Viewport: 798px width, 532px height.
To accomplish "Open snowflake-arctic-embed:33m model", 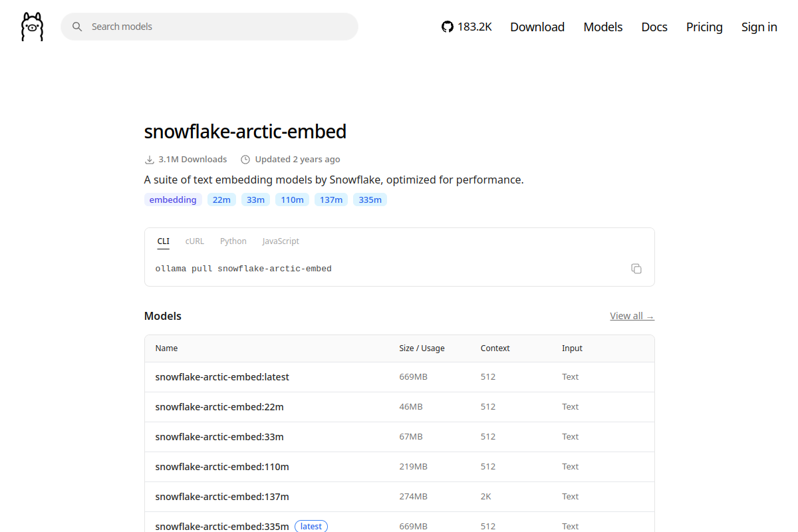I will click(x=219, y=437).
